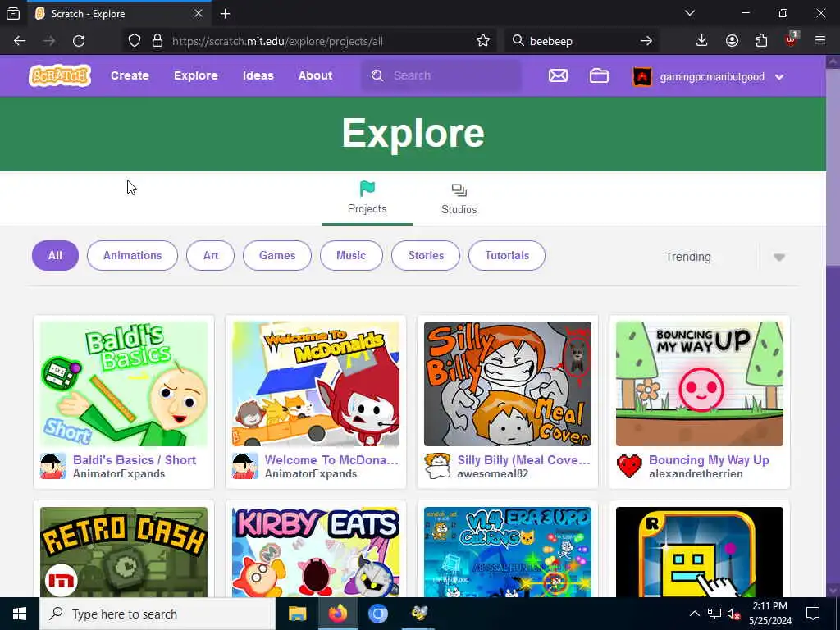Viewport: 840px width, 630px height.
Task: Filter projects by Art
Action: 211,256
